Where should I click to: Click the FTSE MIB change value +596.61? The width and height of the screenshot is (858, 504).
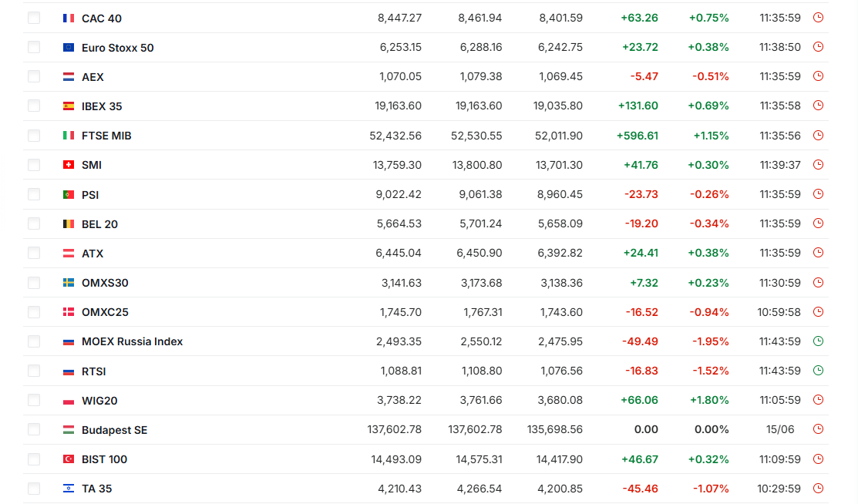click(638, 136)
